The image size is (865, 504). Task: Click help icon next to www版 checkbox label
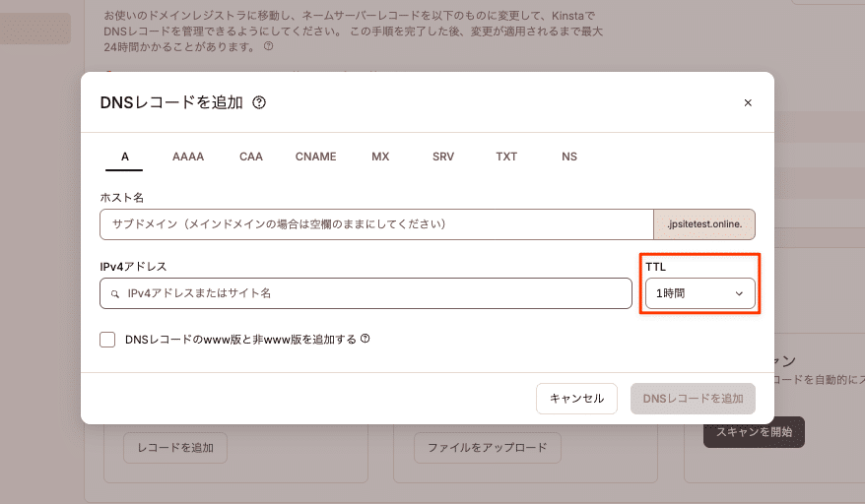click(x=366, y=339)
